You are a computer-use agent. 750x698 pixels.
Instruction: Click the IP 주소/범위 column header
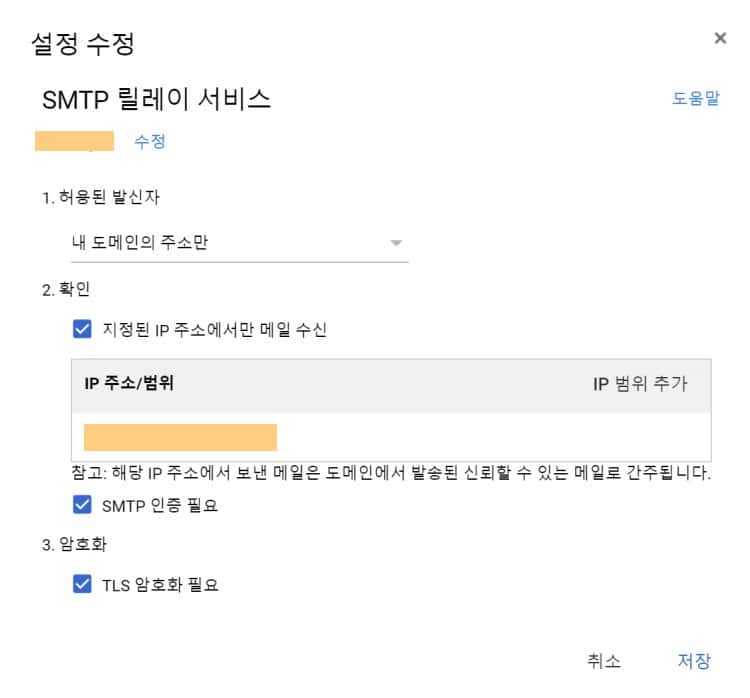pyautogui.click(x=129, y=384)
